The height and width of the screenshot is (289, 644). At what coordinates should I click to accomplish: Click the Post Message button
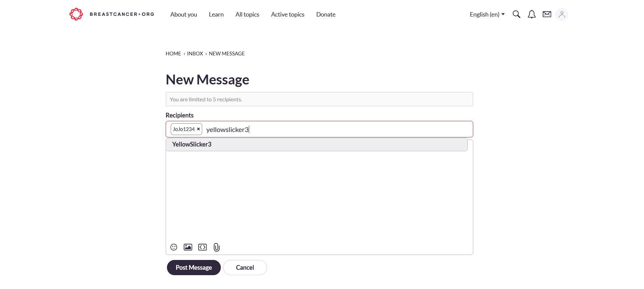(194, 267)
